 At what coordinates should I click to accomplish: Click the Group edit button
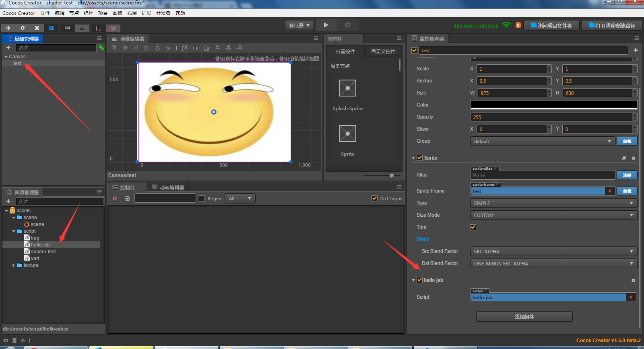click(x=627, y=141)
